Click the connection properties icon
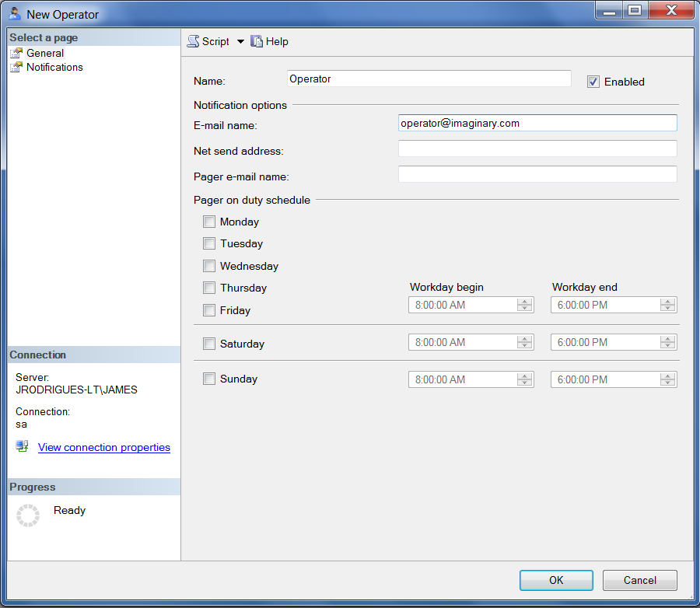 tap(23, 446)
